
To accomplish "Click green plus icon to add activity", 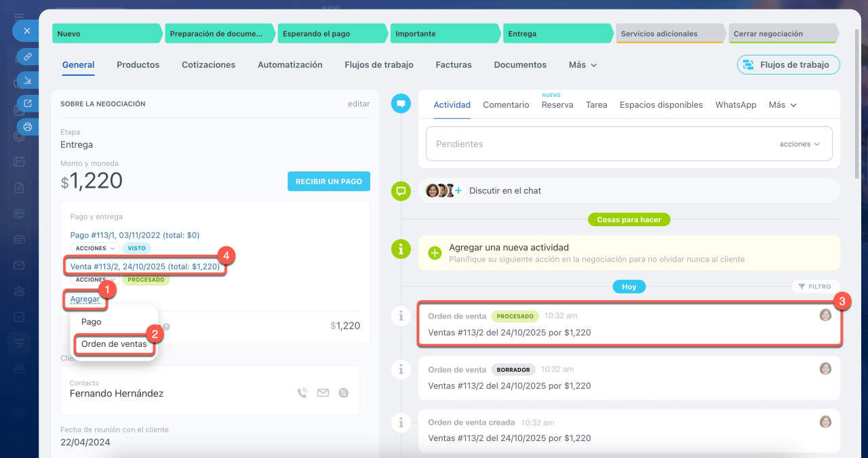I will (435, 253).
